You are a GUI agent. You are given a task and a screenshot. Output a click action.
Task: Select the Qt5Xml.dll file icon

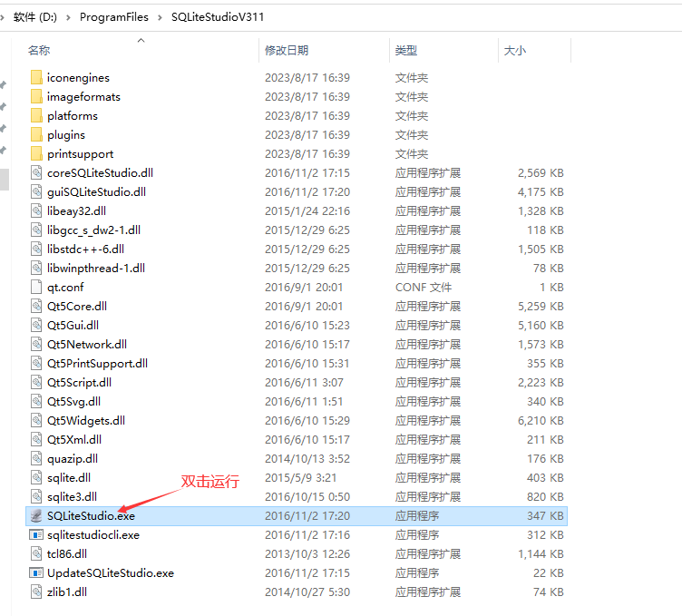tap(36, 440)
